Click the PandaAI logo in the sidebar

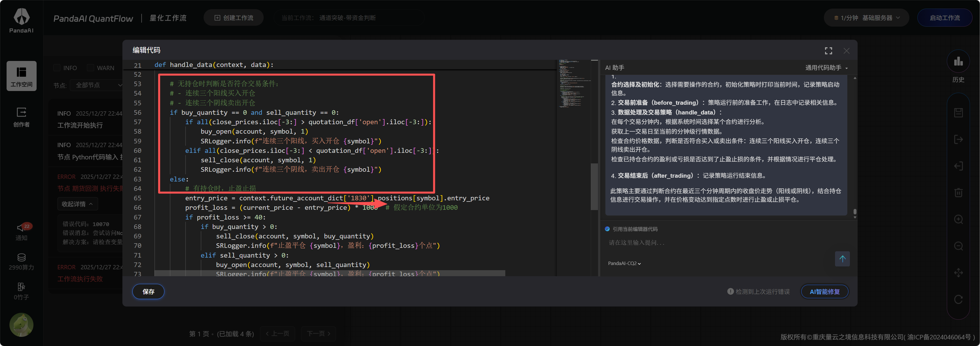tap(21, 20)
